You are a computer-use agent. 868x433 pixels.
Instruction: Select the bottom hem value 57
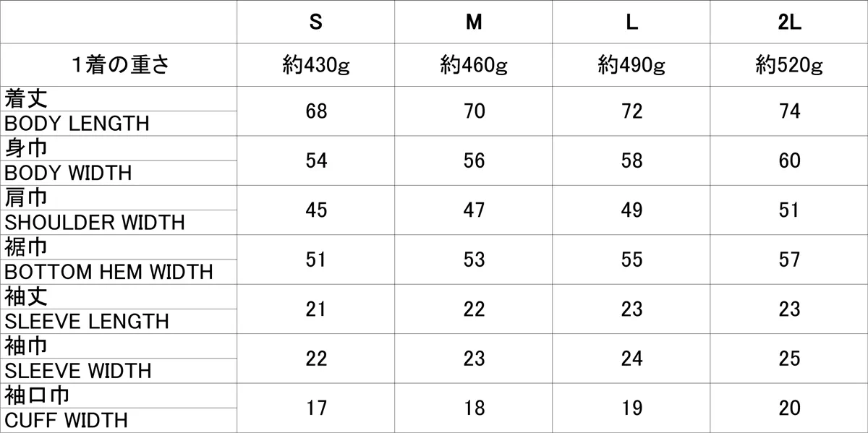pyautogui.click(x=789, y=260)
